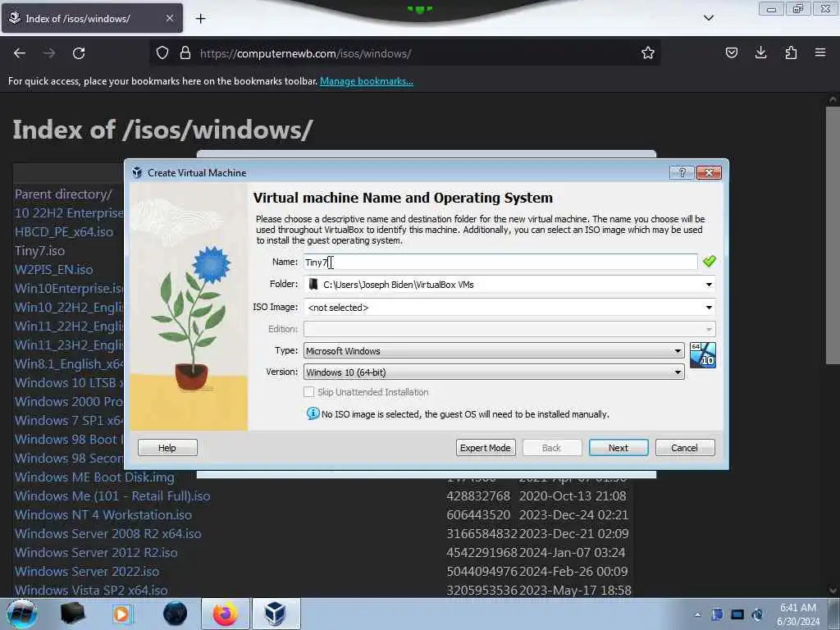Open Firefox hamburger application menu

click(820, 52)
